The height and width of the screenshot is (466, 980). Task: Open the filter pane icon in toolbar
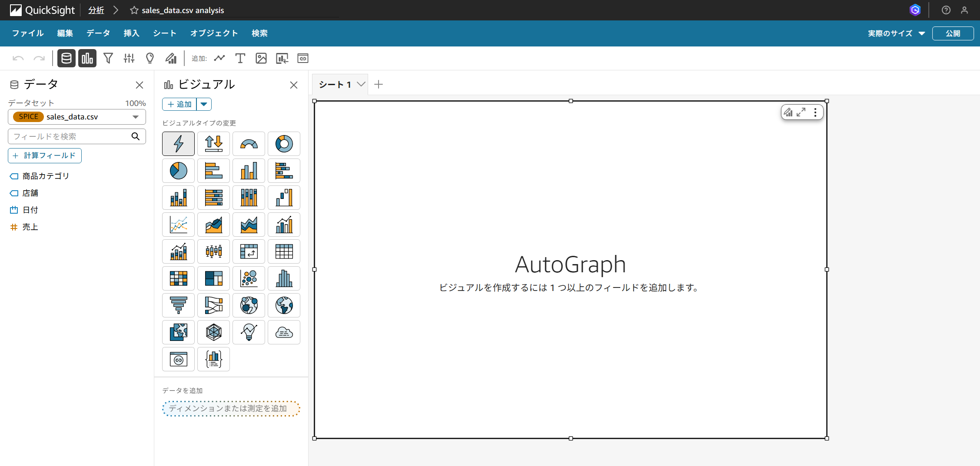(108, 58)
